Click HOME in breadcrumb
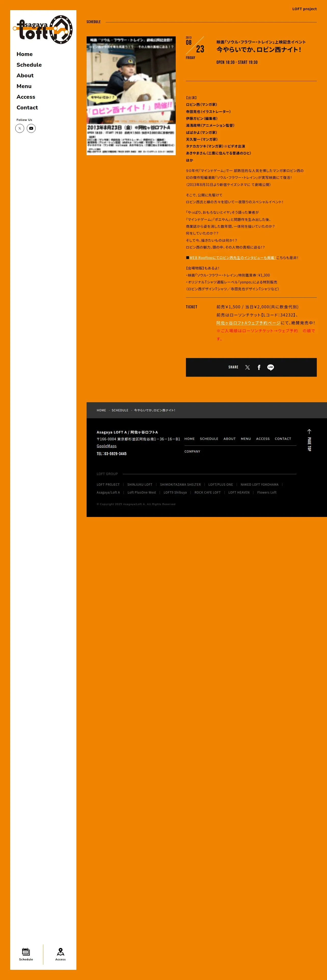 (x=101, y=410)
